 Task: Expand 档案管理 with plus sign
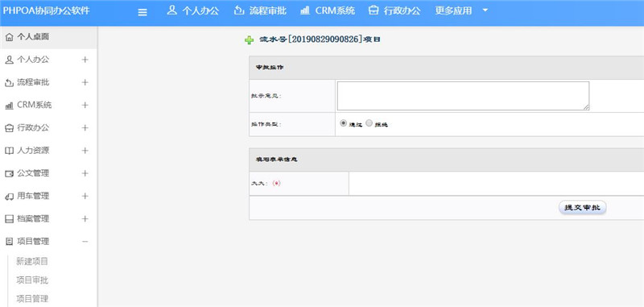coord(85,218)
